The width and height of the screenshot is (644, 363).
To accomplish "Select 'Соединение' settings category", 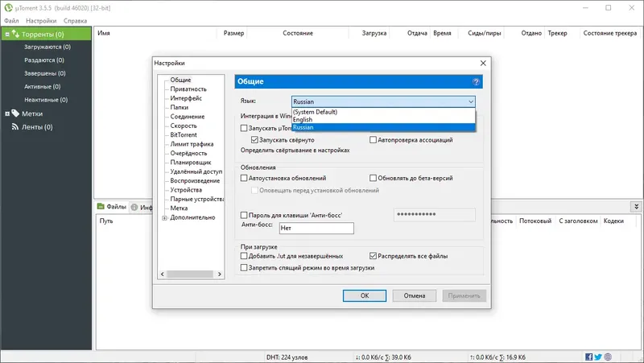I will [188, 117].
